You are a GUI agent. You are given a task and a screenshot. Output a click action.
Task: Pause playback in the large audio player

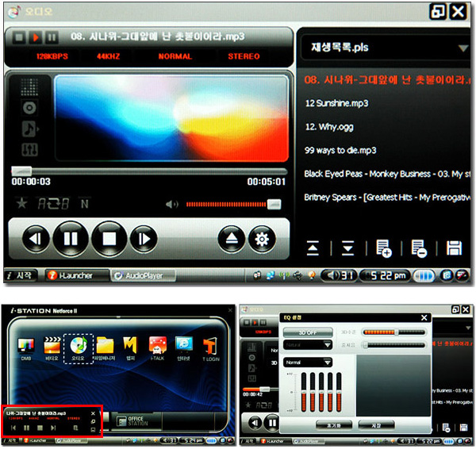point(71,239)
